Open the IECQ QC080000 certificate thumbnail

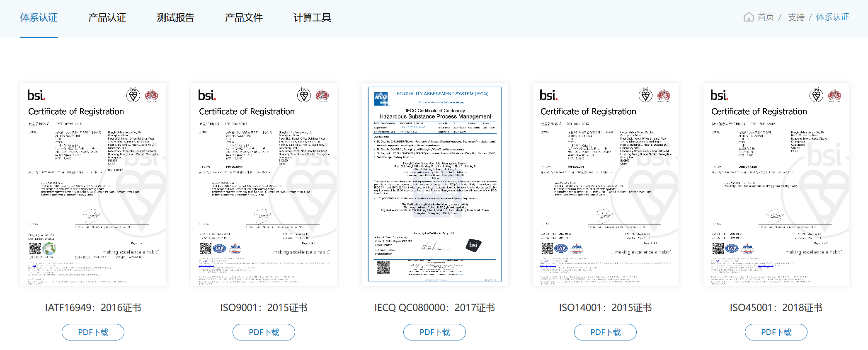[435, 184]
